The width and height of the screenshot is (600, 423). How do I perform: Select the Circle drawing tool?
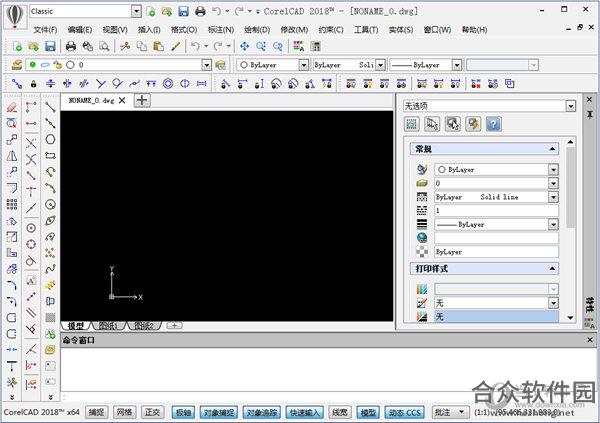pos(50,204)
